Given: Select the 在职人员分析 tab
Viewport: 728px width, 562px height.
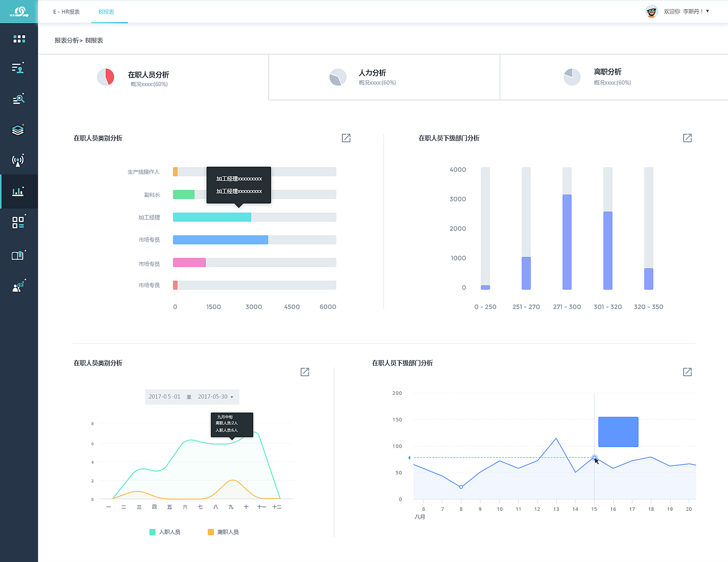Looking at the screenshot, I should [153, 77].
